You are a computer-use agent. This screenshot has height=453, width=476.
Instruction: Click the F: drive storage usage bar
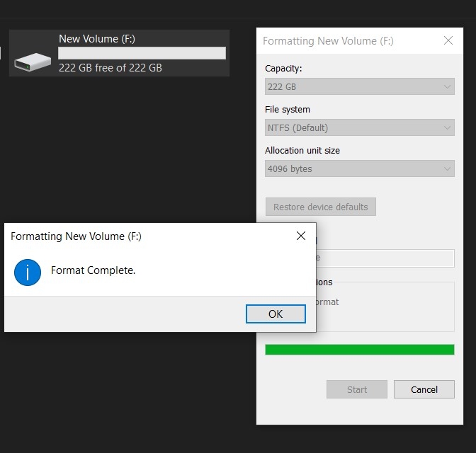[x=142, y=53]
